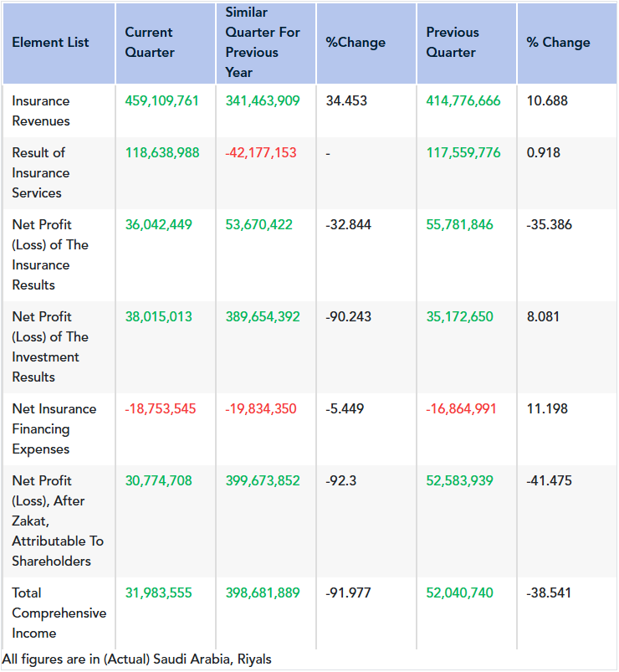Select the negative value -42,177,153

[261, 152]
